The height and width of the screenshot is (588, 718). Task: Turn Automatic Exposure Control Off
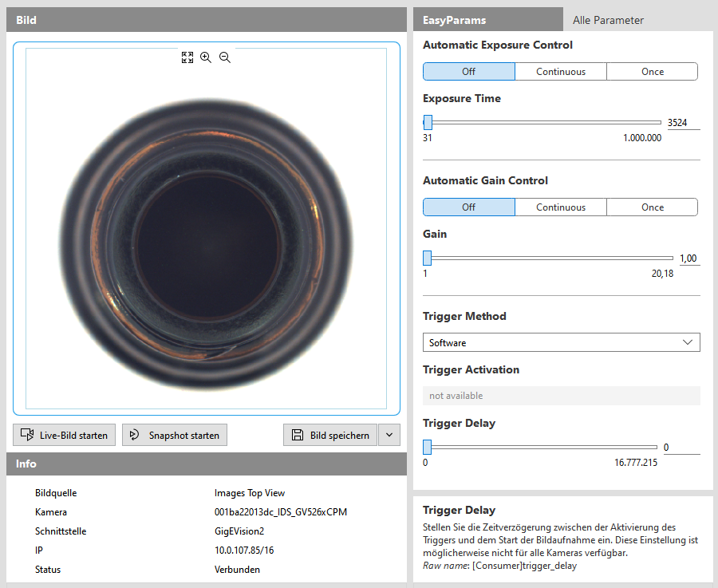pos(468,72)
